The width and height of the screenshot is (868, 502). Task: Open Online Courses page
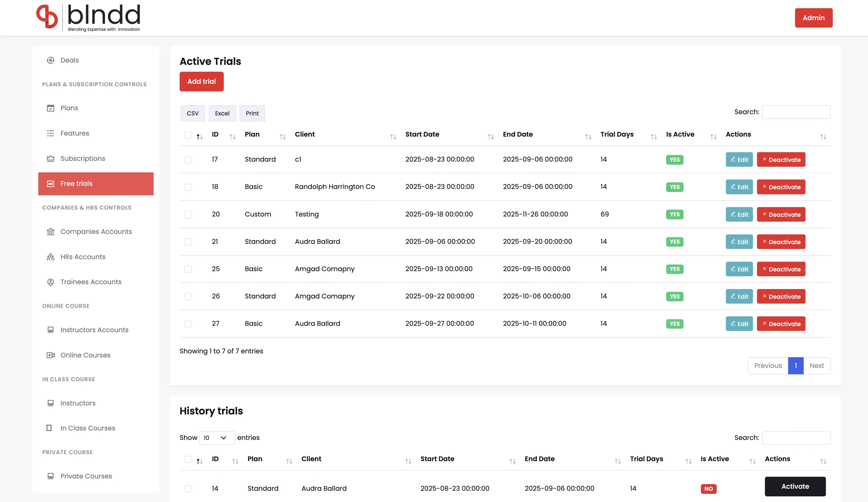coord(96,355)
